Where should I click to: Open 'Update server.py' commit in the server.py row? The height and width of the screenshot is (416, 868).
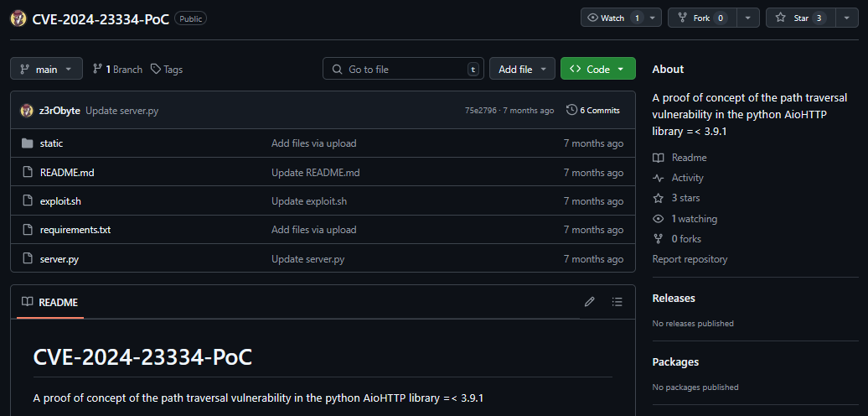(x=308, y=258)
